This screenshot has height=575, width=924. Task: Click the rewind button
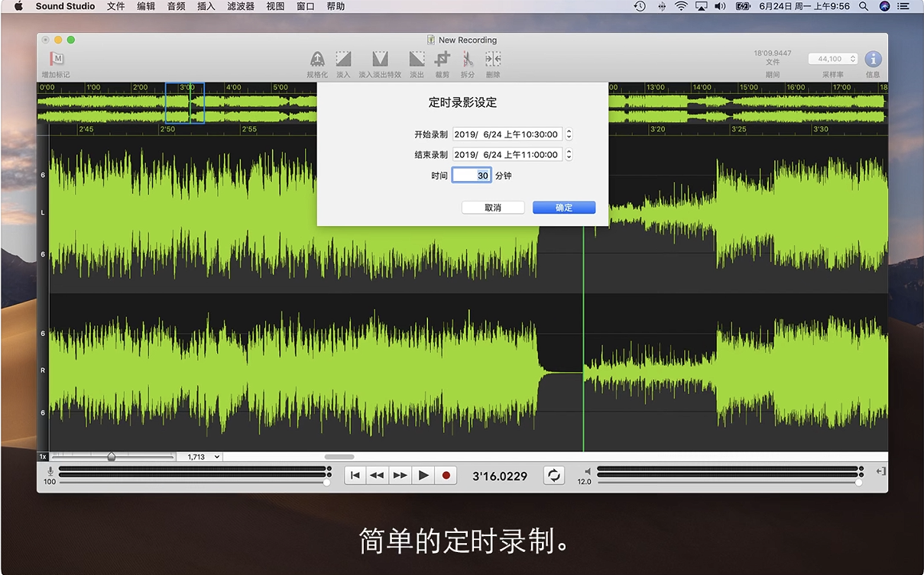377,476
